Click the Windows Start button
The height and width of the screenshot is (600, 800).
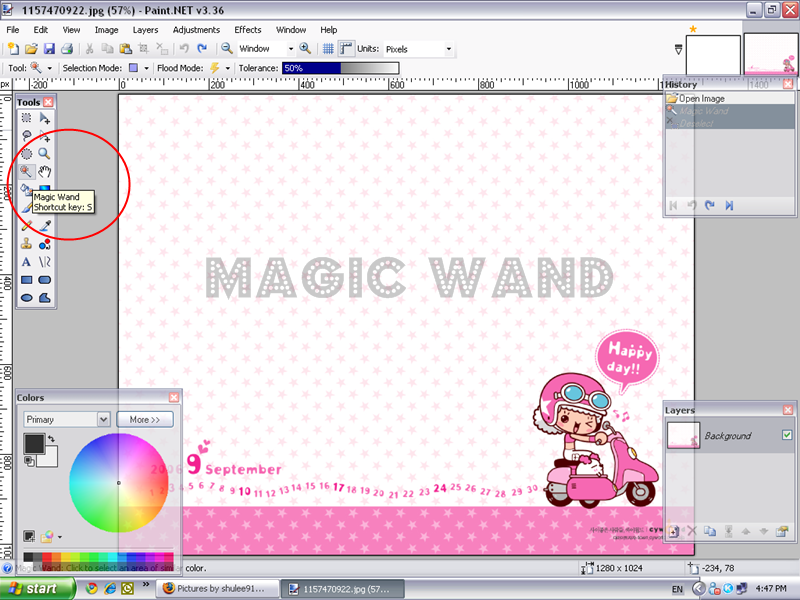(x=38, y=589)
